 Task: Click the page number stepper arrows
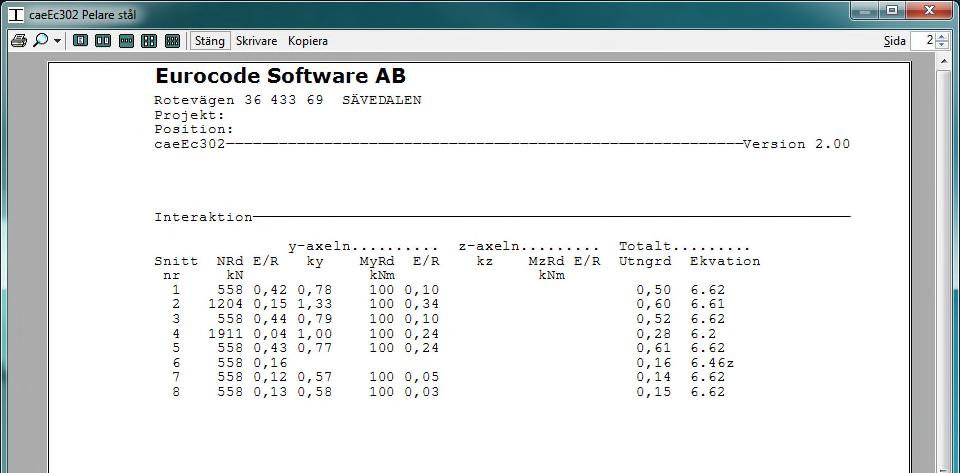940,41
